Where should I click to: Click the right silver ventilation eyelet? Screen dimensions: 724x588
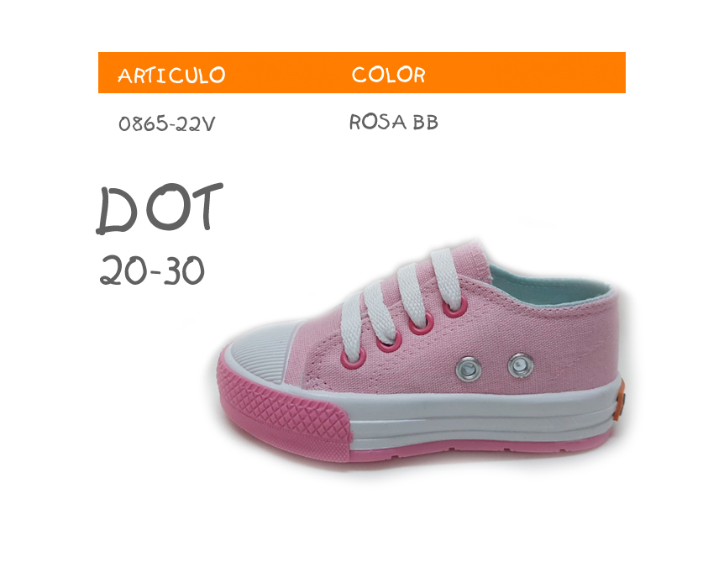click(521, 365)
